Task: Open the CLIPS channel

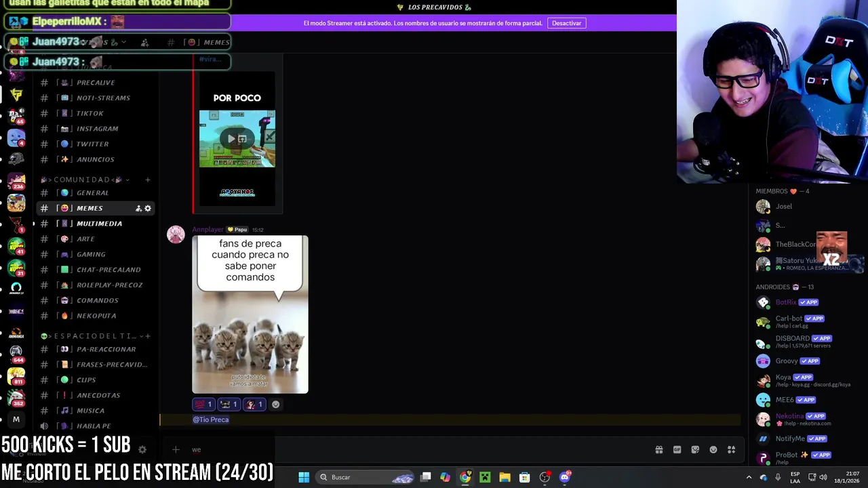Action: 96,380
